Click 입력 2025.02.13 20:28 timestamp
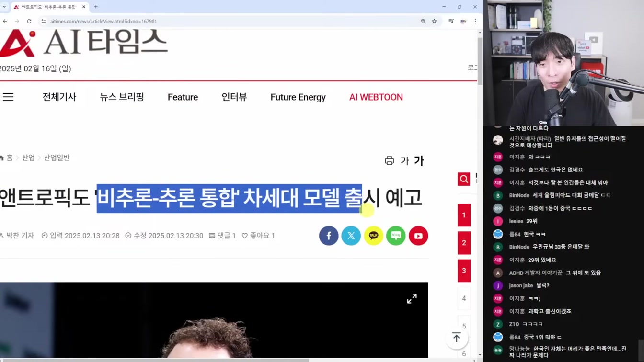The height and width of the screenshot is (362, 644). coord(80,236)
